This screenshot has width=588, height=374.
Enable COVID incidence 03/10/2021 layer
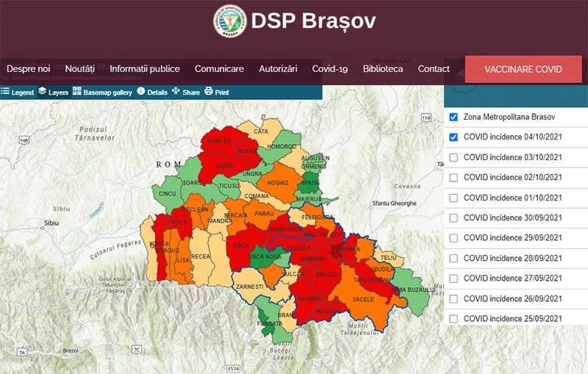[453, 157]
